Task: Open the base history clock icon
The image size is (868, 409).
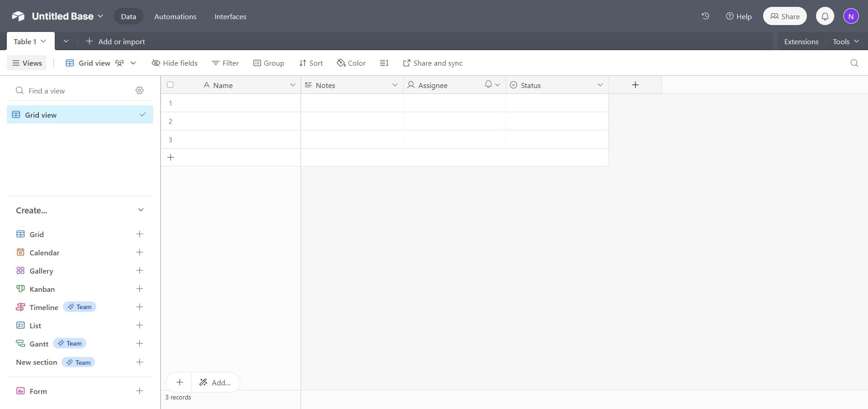Action: [x=705, y=16]
